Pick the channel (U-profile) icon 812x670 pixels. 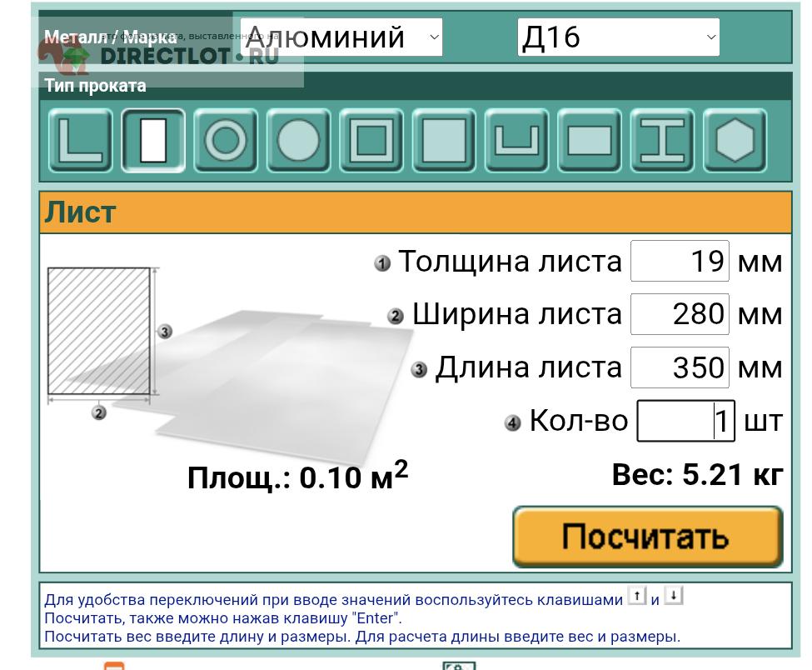pyautogui.click(x=517, y=140)
